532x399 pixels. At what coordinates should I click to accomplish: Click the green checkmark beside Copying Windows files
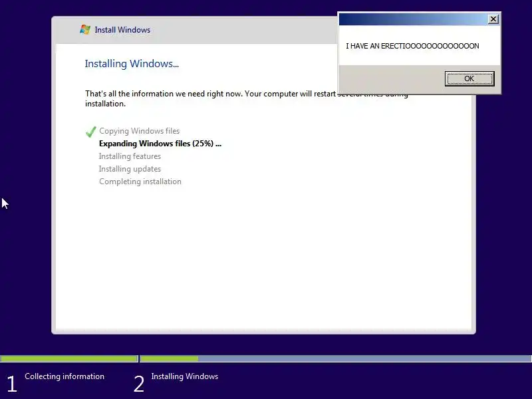[x=90, y=131]
